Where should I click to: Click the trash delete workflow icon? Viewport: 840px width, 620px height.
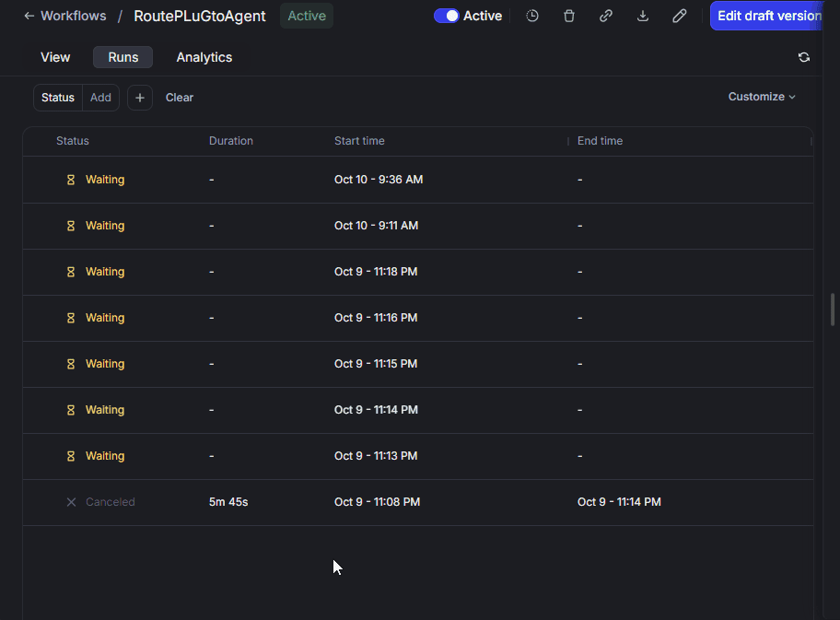click(x=569, y=16)
